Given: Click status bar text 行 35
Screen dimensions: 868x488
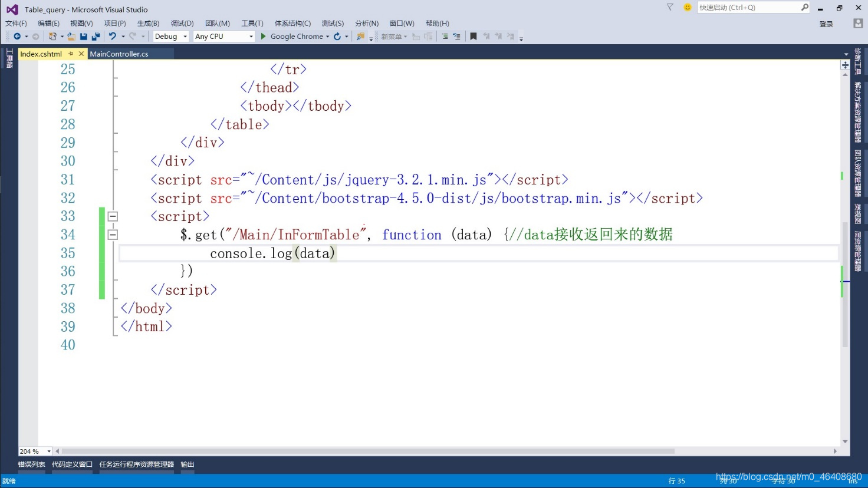Looking at the screenshot, I should (x=677, y=481).
